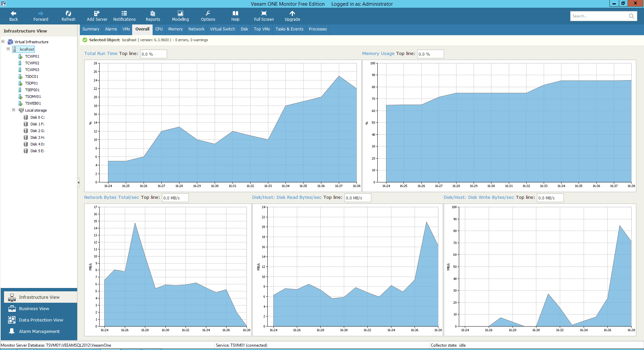Viewport: 644px width, 350px height.
Task: Collapse the left navigation pane arrow
Action: (78, 183)
